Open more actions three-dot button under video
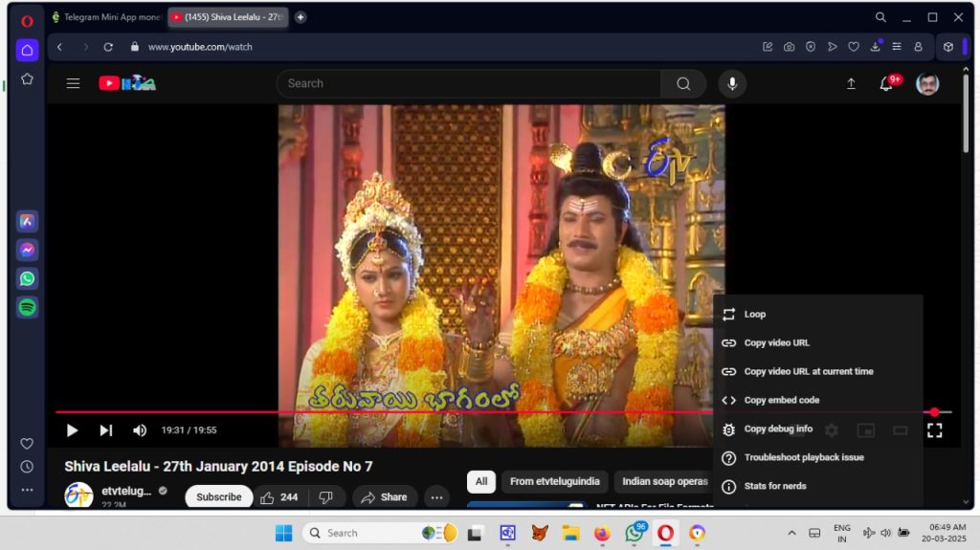This screenshot has width=980, height=550. coord(436,497)
